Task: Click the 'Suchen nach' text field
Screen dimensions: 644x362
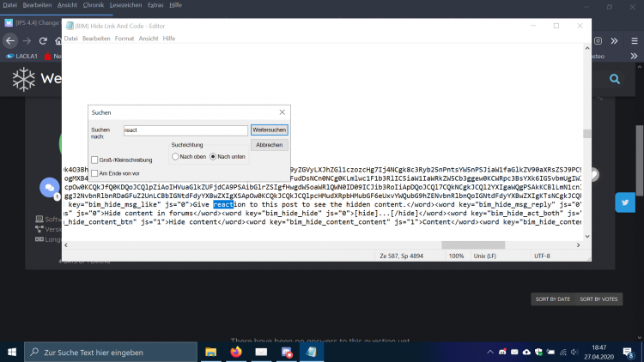Action: pyautogui.click(x=184, y=130)
